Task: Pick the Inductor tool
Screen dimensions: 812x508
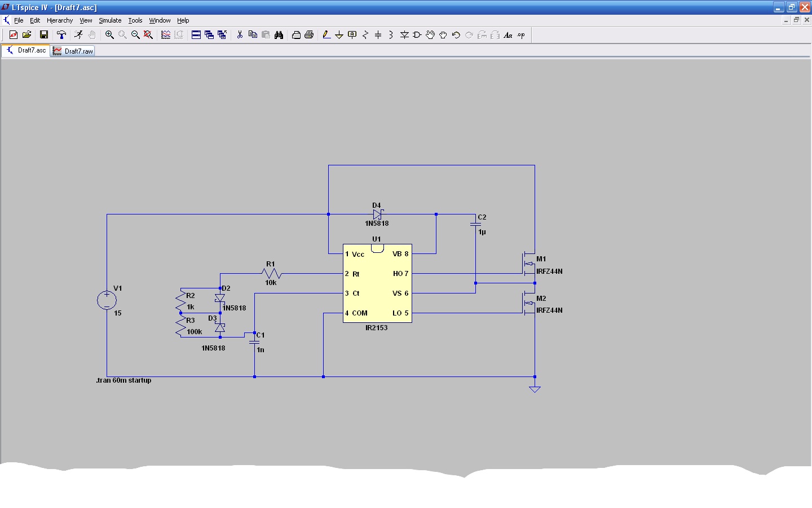Action: 391,35
